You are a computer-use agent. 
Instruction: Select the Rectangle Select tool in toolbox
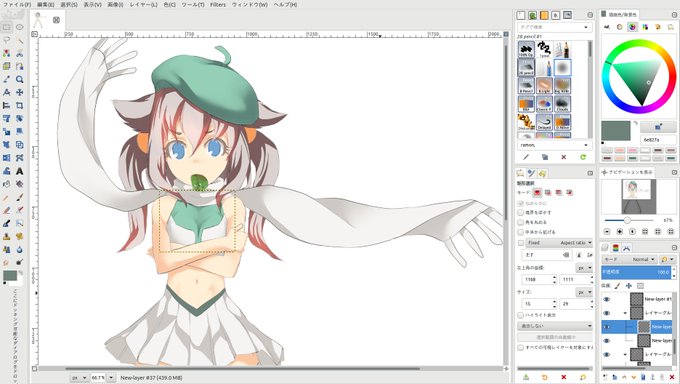(7, 27)
